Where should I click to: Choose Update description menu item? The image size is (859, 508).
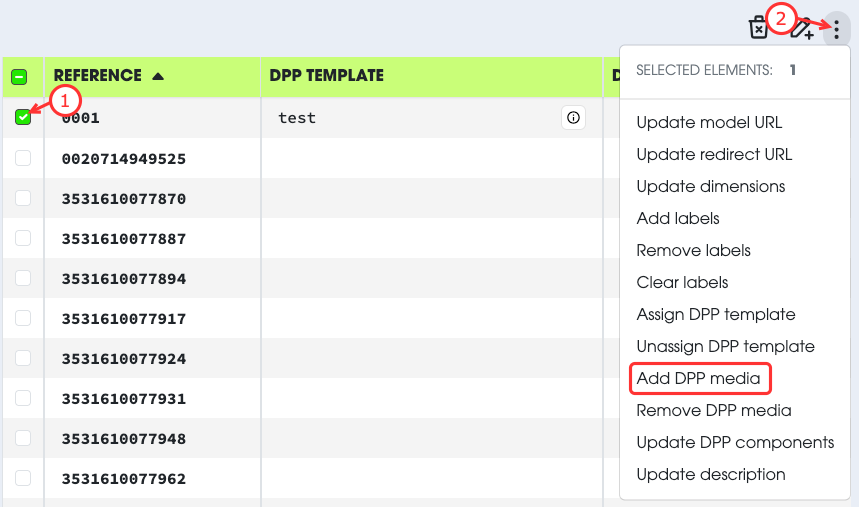pyautogui.click(x=711, y=474)
